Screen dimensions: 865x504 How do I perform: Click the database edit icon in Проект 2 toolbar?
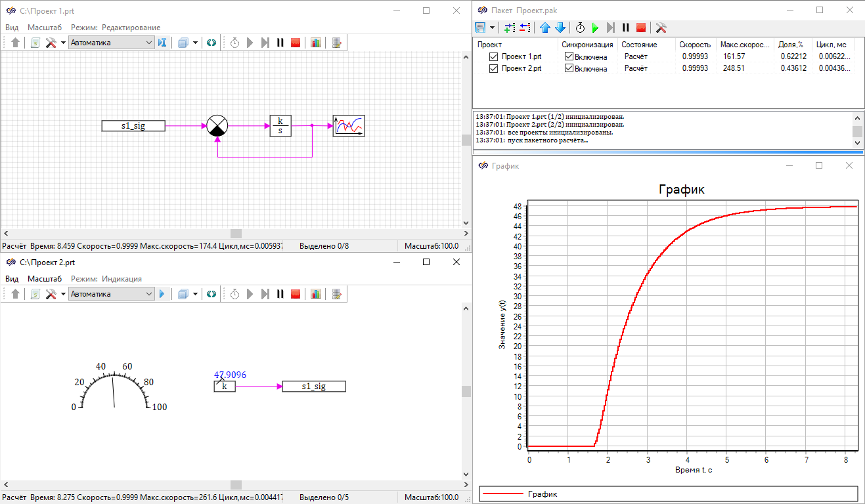[337, 294]
